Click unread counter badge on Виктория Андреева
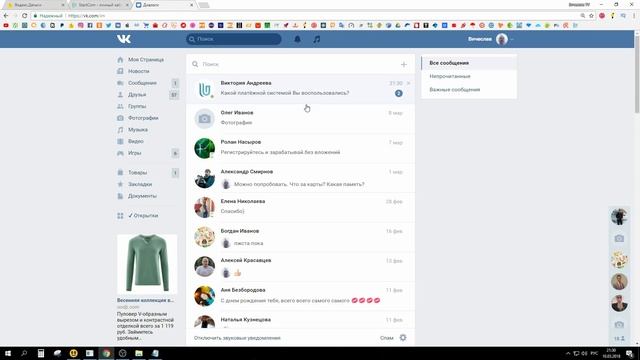Screen dimensions: 640x360 (x=398, y=93)
